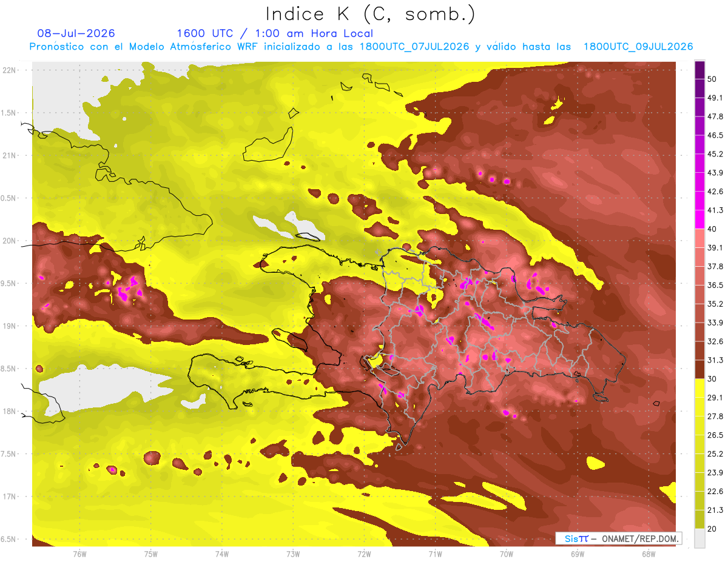Click the colorbar value "37.8"
This screenshot has height=562, width=728.
(x=715, y=266)
